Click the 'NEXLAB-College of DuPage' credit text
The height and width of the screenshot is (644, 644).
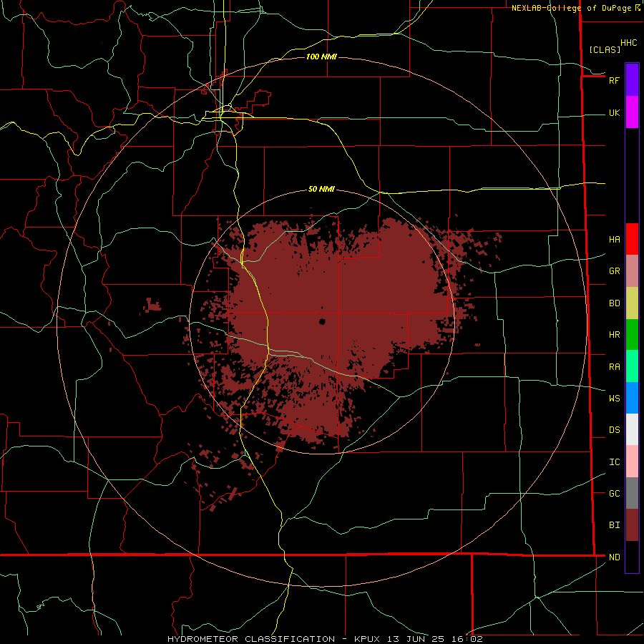pos(571,8)
